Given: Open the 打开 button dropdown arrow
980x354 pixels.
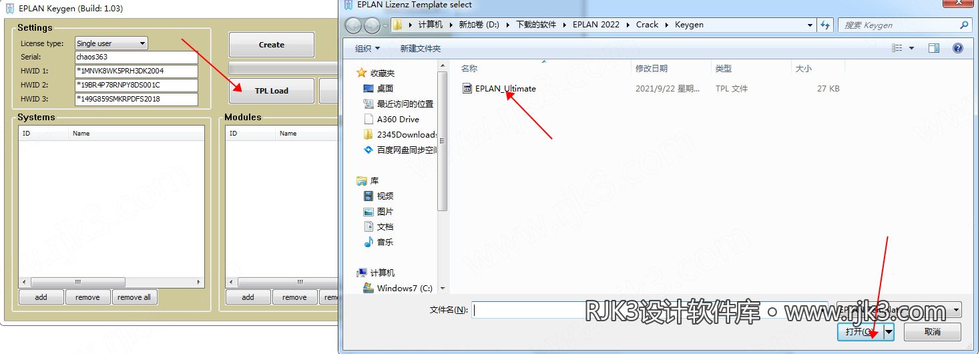Looking at the screenshot, I should click(889, 331).
